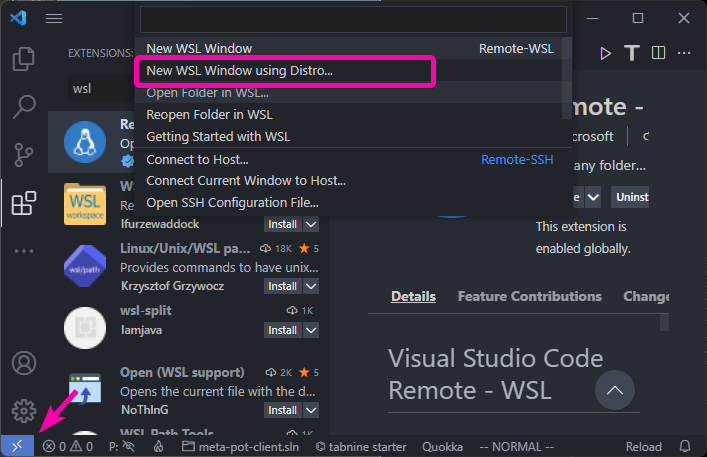Click the VS Code logo icon
This screenshot has width=707, height=457.
click(x=18, y=18)
